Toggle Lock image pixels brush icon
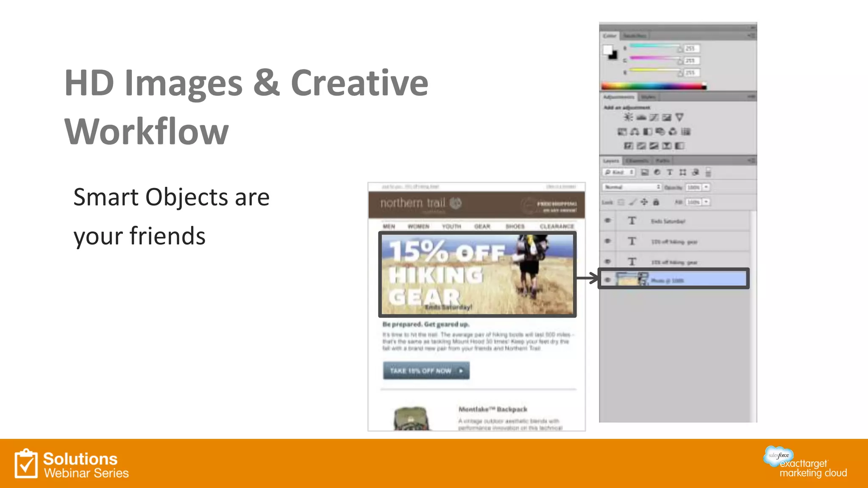This screenshot has height=488, width=868. [632, 202]
